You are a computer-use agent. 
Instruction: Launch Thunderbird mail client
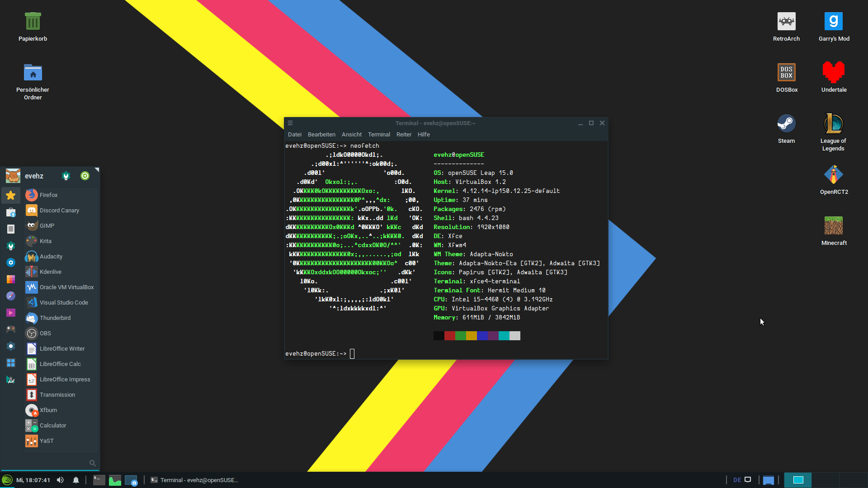(x=61, y=318)
